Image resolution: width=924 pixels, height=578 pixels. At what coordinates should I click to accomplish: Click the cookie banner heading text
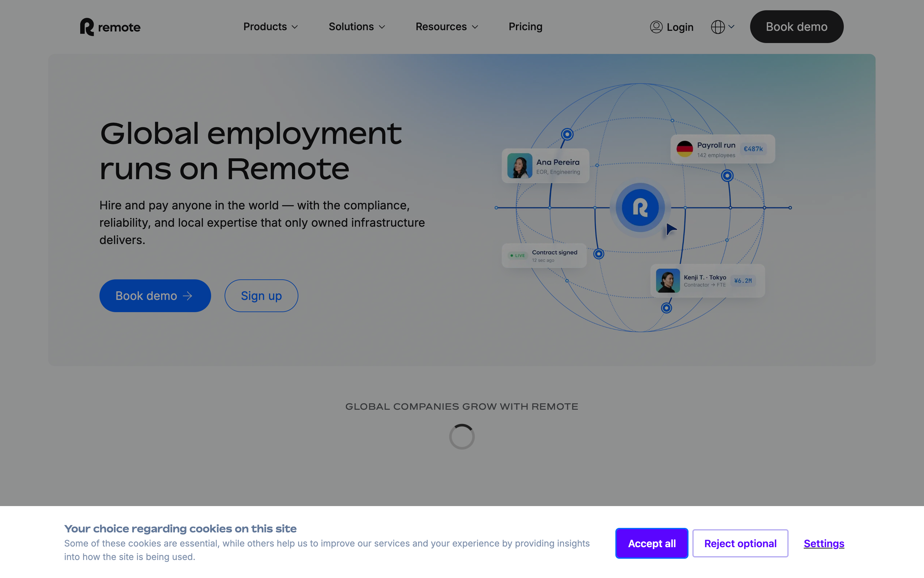(x=180, y=529)
